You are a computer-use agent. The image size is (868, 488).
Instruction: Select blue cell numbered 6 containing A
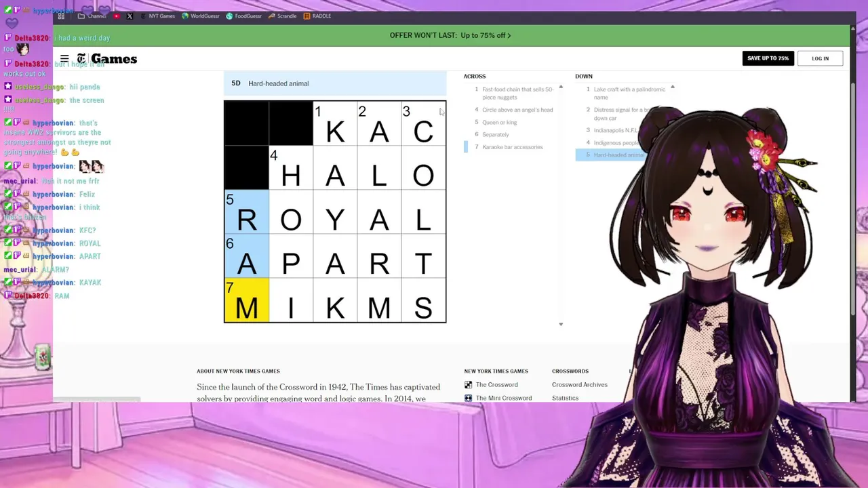[x=247, y=256]
